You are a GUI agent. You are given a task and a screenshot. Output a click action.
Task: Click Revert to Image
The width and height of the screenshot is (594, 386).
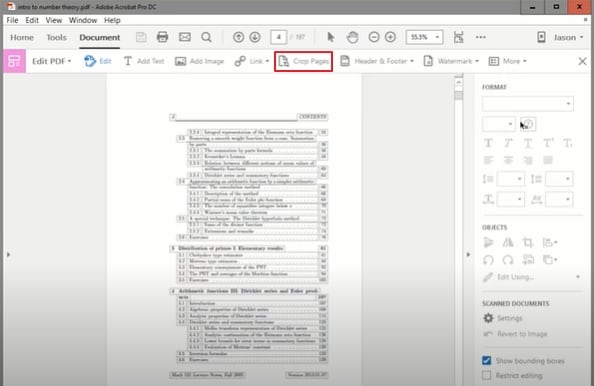pos(515,334)
